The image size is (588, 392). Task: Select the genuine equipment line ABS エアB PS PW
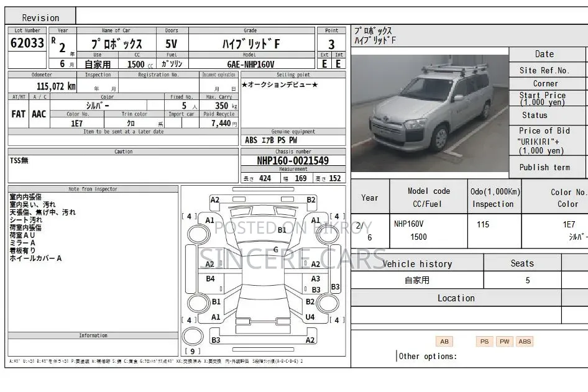click(271, 140)
